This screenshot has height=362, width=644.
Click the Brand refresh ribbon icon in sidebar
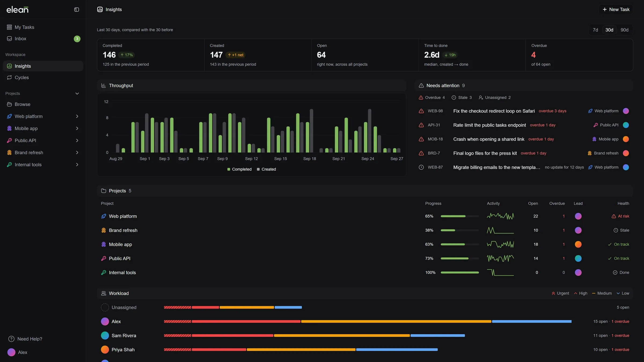point(9,153)
